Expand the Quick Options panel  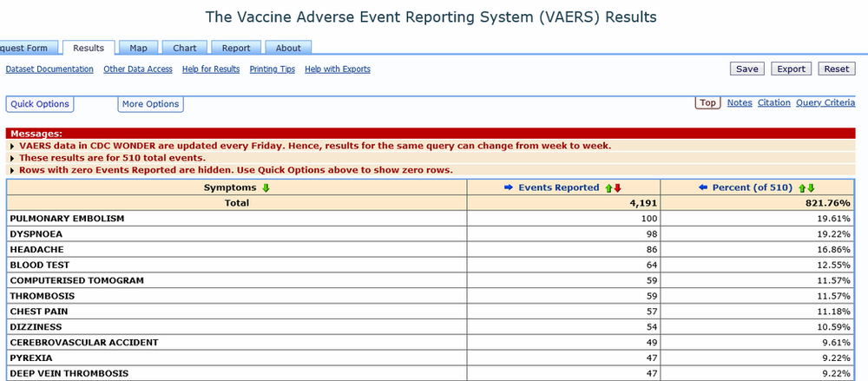click(40, 104)
